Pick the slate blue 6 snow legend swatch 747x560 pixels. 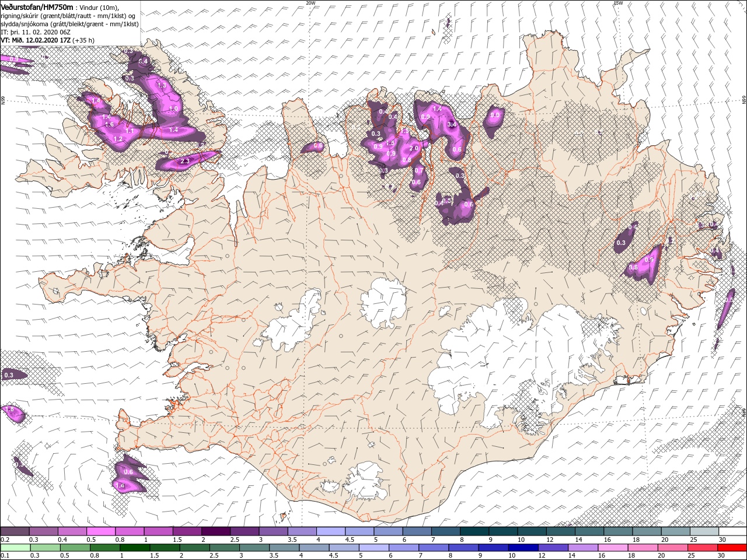pyautogui.click(x=417, y=531)
